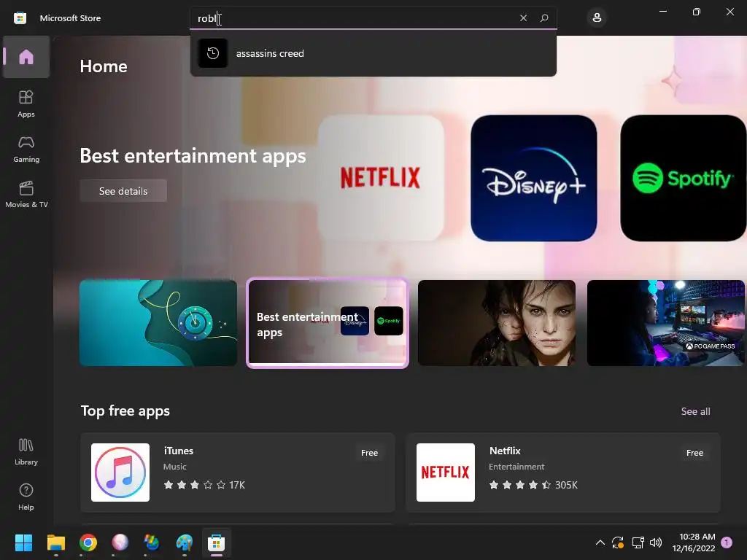Open Movies & TV section

pyautogui.click(x=26, y=194)
